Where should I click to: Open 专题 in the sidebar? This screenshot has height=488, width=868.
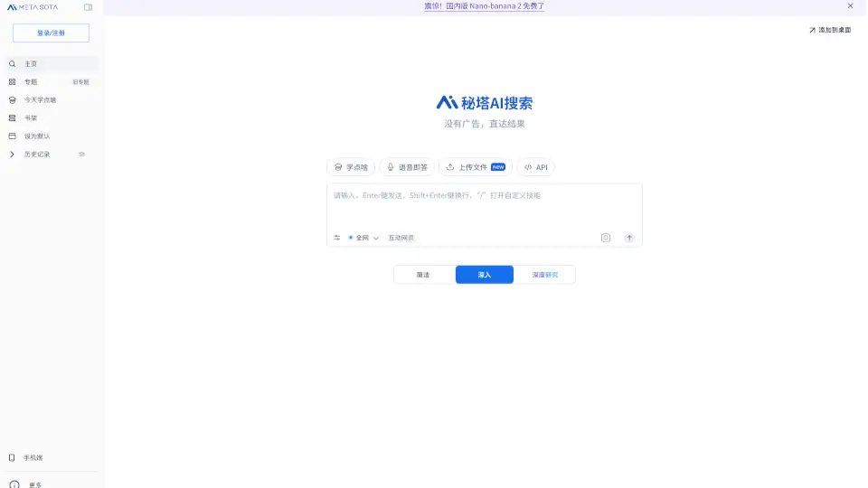(31, 82)
